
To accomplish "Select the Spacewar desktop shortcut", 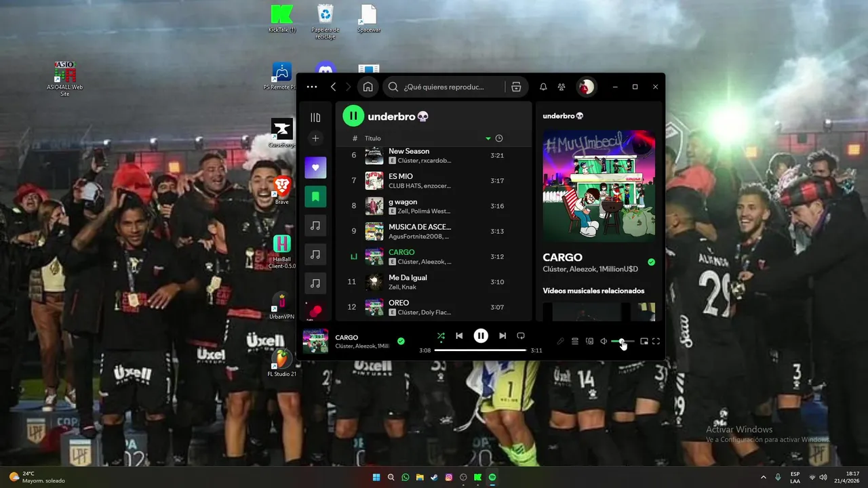I will click(x=368, y=19).
